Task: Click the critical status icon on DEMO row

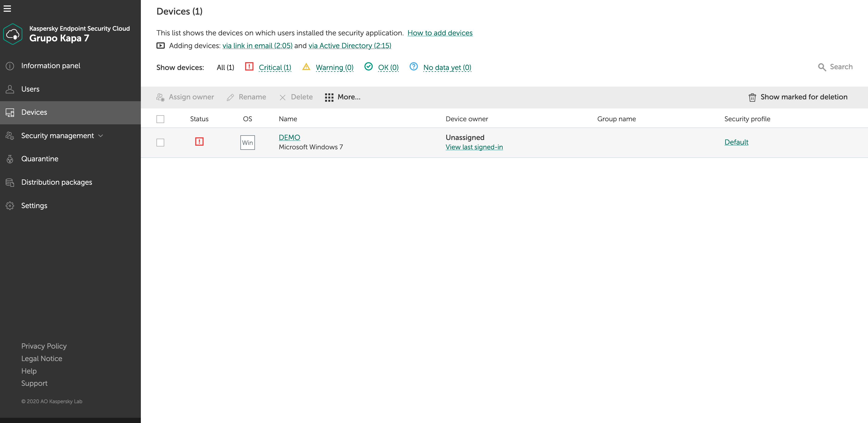Action: [x=199, y=142]
